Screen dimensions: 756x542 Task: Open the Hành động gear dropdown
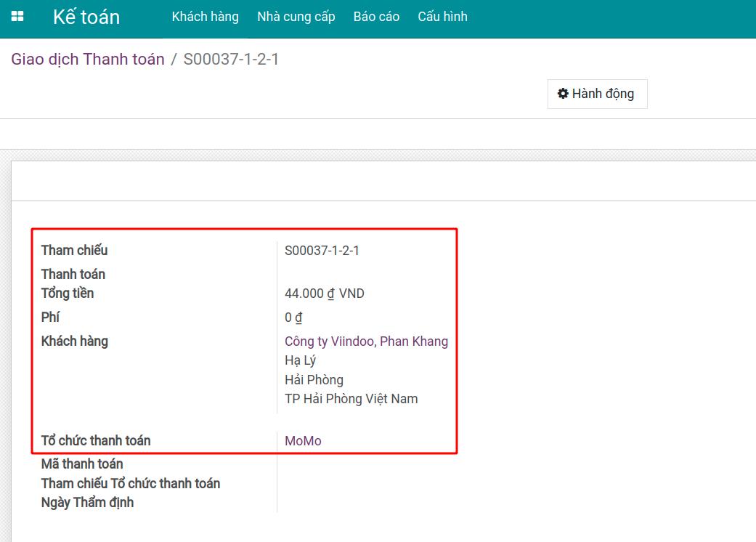(596, 94)
